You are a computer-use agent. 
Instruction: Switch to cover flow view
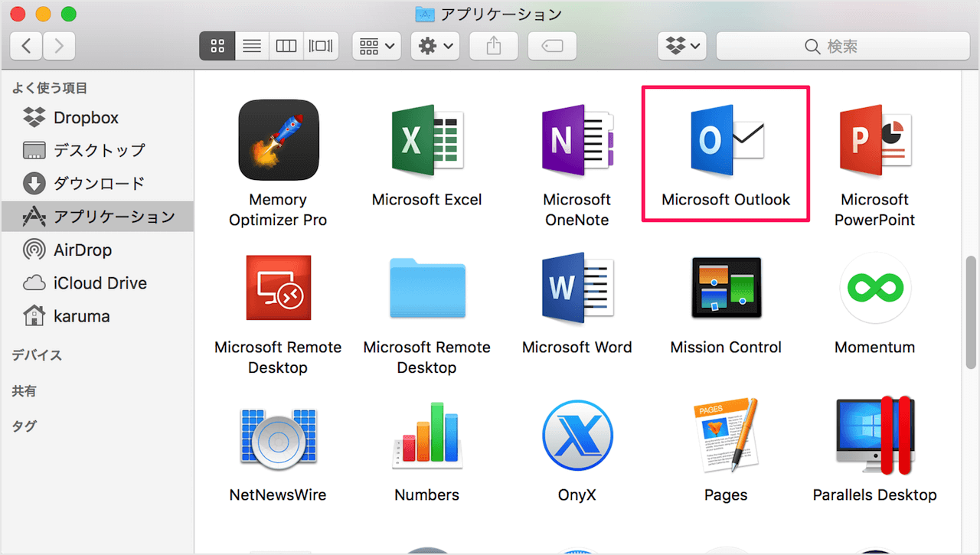(320, 46)
